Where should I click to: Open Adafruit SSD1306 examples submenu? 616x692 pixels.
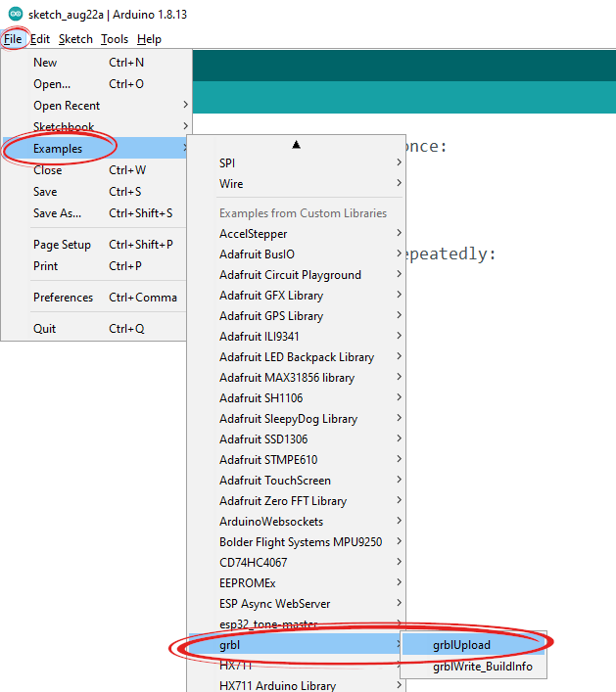(x=297, y=439)
